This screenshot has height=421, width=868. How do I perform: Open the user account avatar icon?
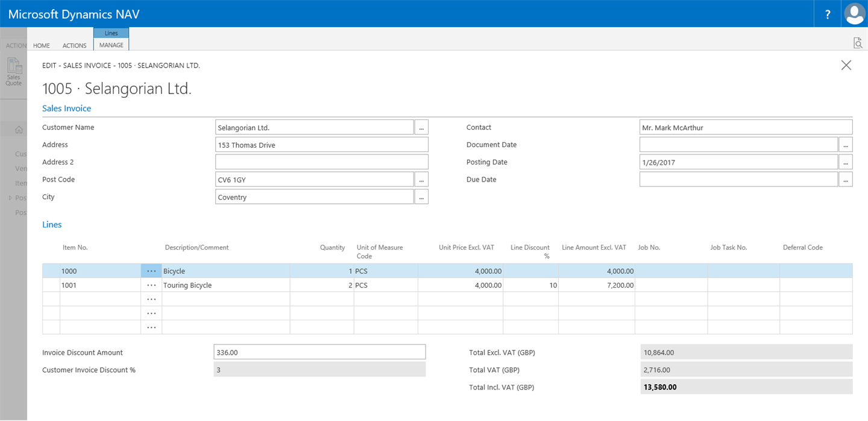(855, 14)
